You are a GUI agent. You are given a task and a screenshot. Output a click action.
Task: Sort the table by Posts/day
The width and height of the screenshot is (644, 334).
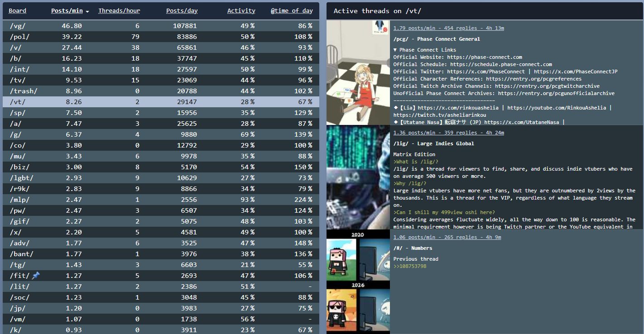[x=182, y=11]
